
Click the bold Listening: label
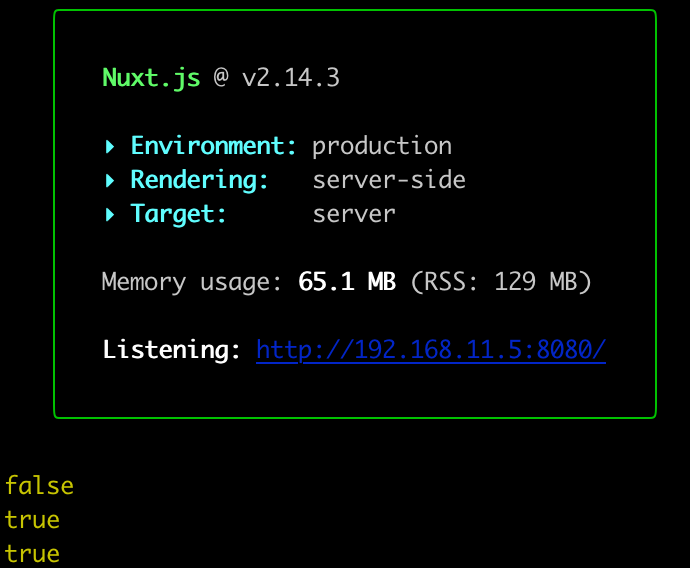(172, 350)
